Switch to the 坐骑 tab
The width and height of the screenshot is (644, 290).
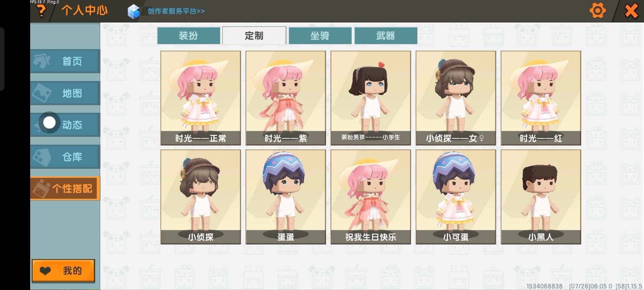(320, 35)
